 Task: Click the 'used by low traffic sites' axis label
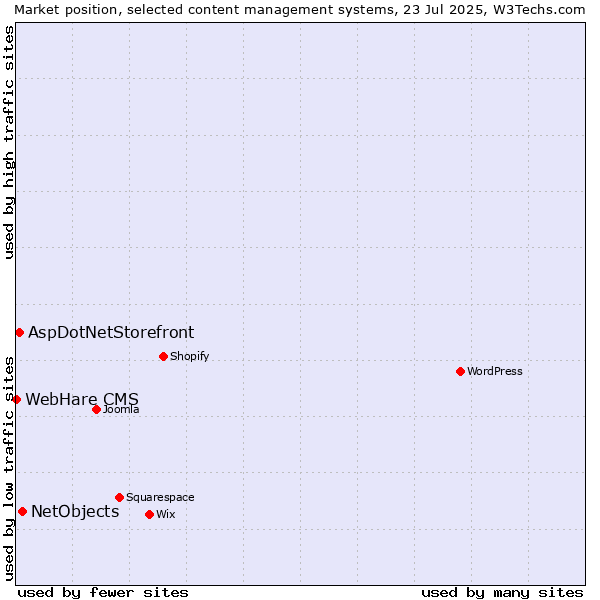pyautogui.click(x=8, y=470)
